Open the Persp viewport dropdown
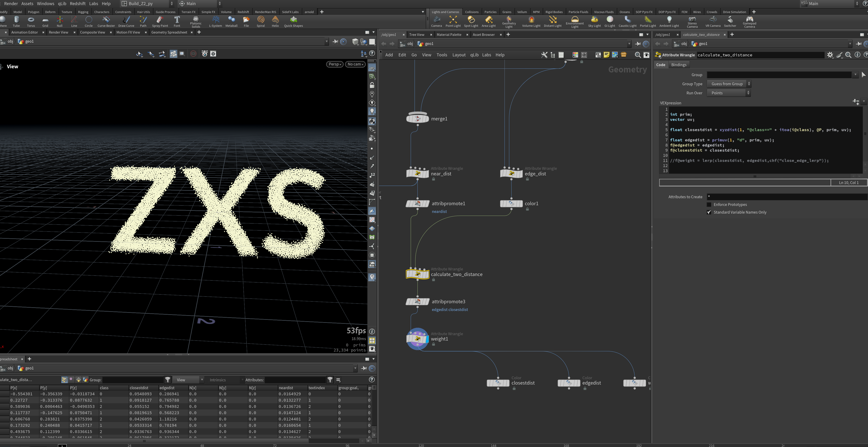This screenshot has width=868, height=447. coord(335,64)
